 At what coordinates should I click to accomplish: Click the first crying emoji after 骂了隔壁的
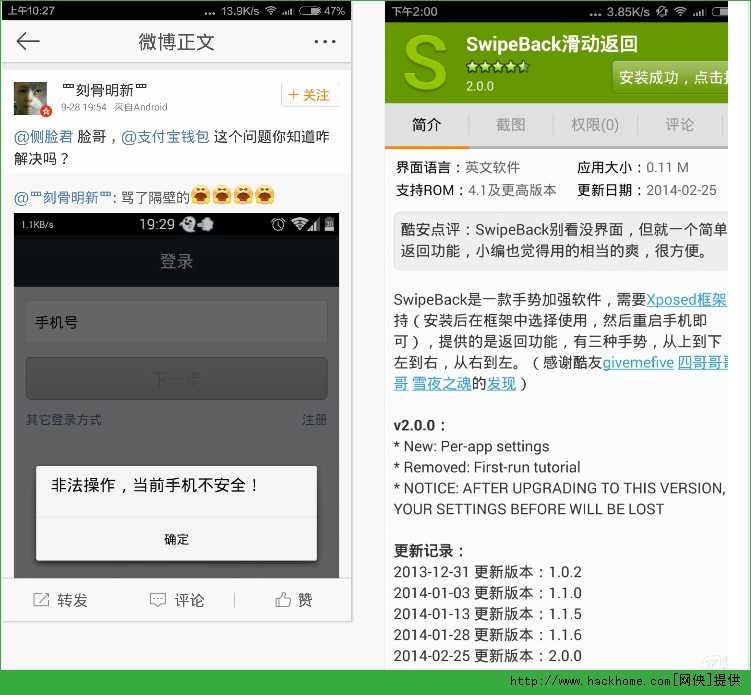coord(201,195)
